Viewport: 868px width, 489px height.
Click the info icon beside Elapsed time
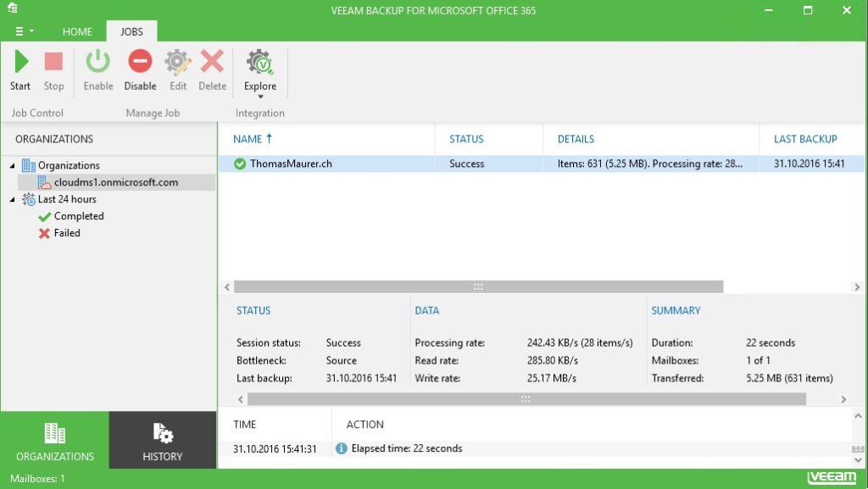tap(341, 448)
